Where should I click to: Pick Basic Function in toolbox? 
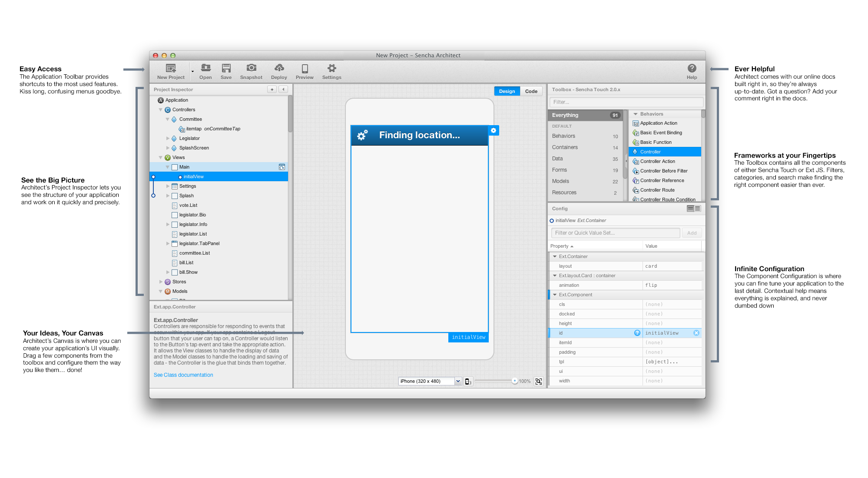click(x=665, y=143)
